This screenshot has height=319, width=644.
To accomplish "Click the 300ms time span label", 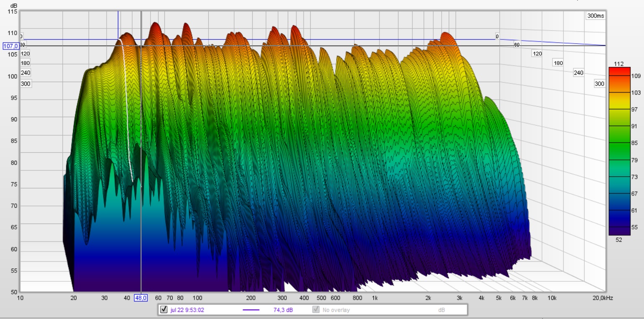I will coord(595,16).
